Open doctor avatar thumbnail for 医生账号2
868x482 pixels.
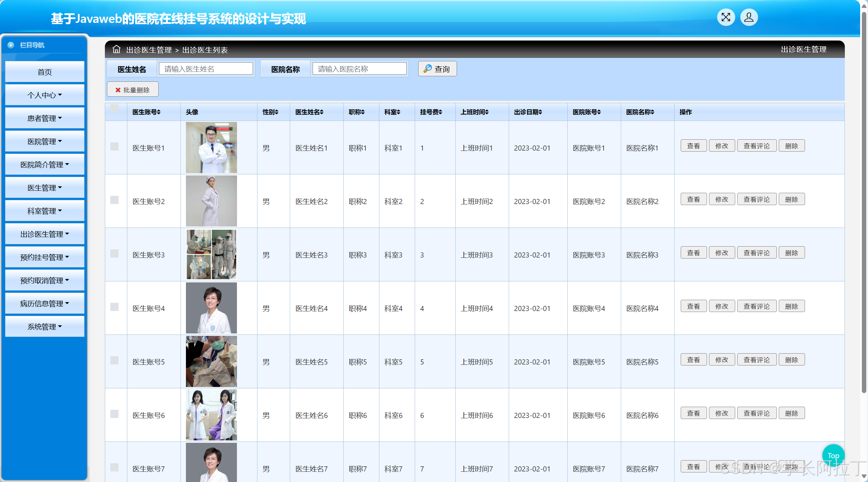click(x=211, y=201)
